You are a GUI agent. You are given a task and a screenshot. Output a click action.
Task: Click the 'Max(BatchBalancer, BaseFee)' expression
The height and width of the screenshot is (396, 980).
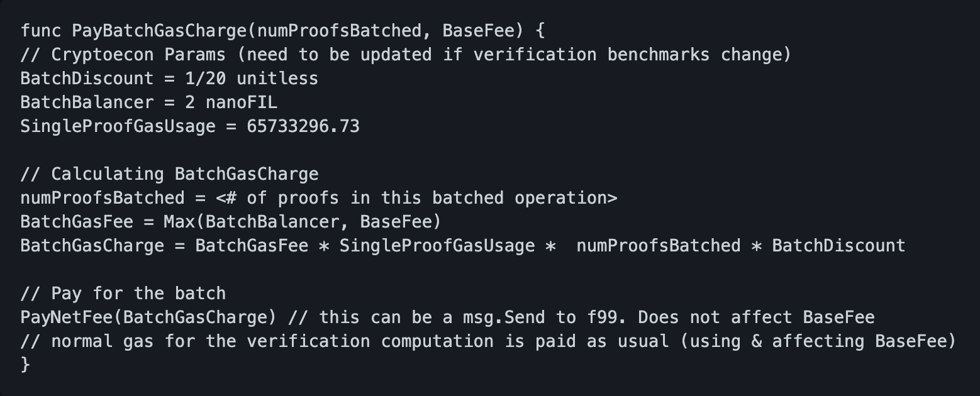(x=303, y=222)
